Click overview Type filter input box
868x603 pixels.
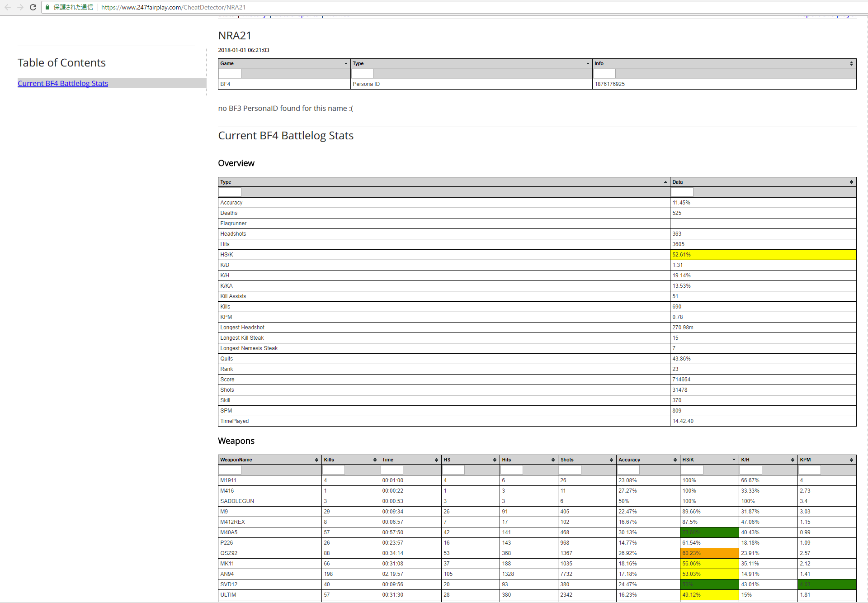point(230,192)
